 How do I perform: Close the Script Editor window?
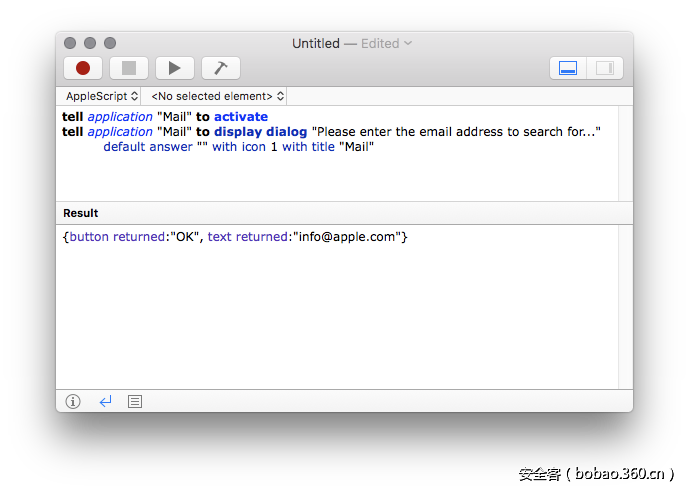(x=70, y=43)
